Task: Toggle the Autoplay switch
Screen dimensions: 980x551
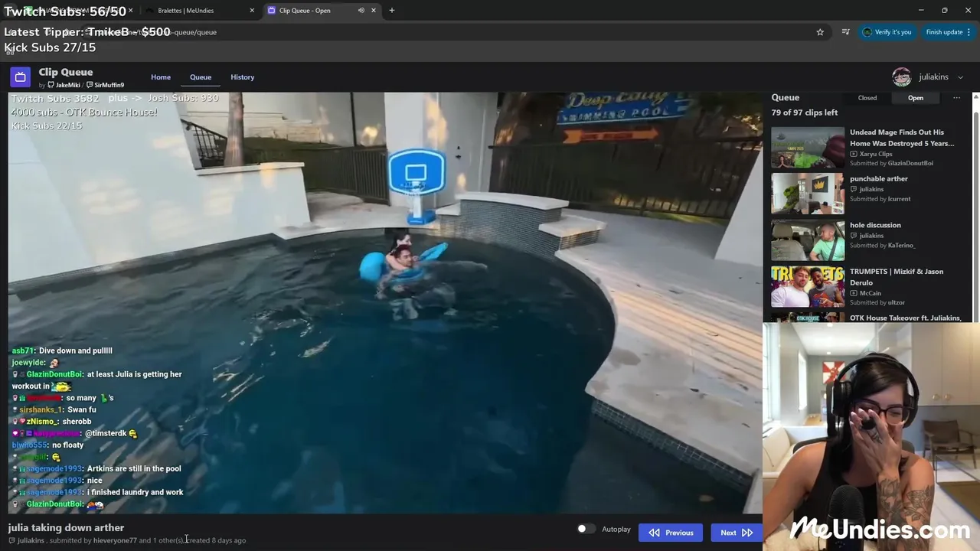Action: pyautogui.click(x=586, y=529)
